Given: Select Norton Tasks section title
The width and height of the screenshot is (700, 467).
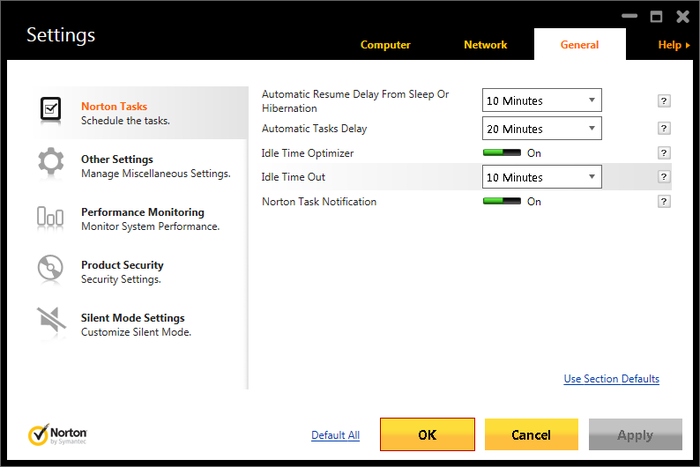Looking at the screenshot, I should pos(114,106).
